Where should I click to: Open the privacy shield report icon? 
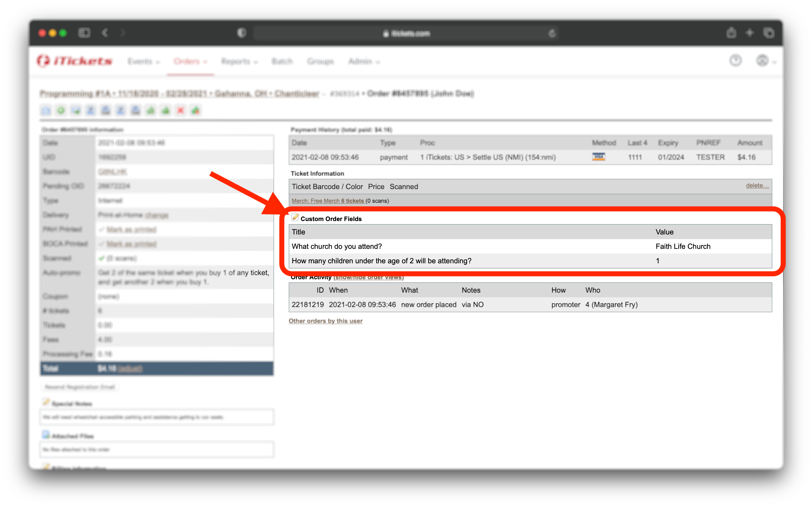(242, 33)
